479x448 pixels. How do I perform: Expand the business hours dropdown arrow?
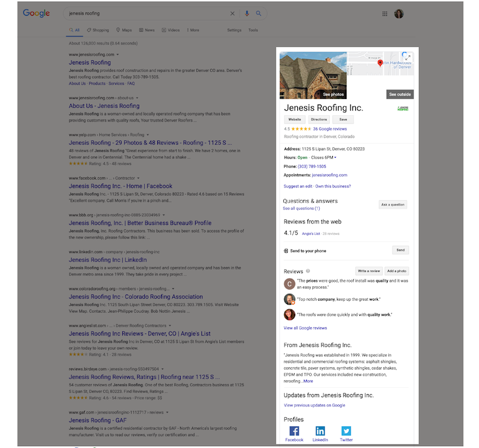coord(335,157)
